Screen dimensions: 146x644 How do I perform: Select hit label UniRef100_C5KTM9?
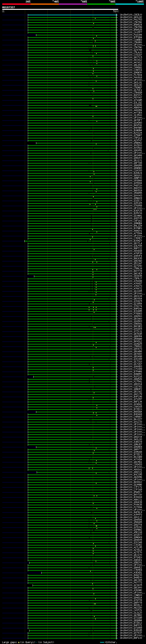pos(131,27)
